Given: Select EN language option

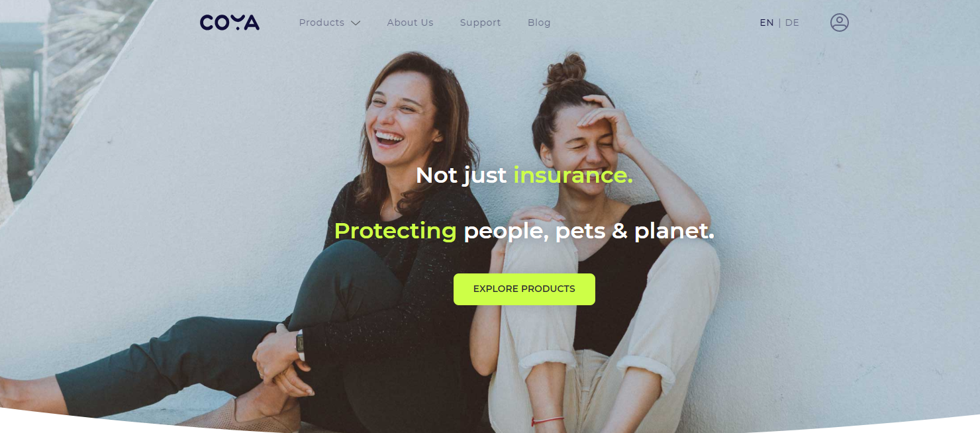Looking at the screenshot, I should tap(767, 23).
